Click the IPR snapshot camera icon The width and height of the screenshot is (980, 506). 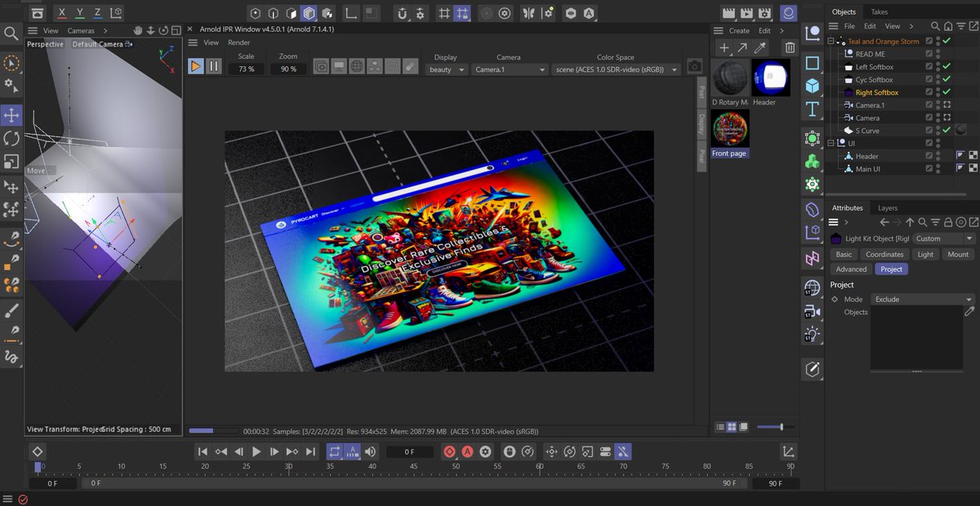[x=694, y=66]
